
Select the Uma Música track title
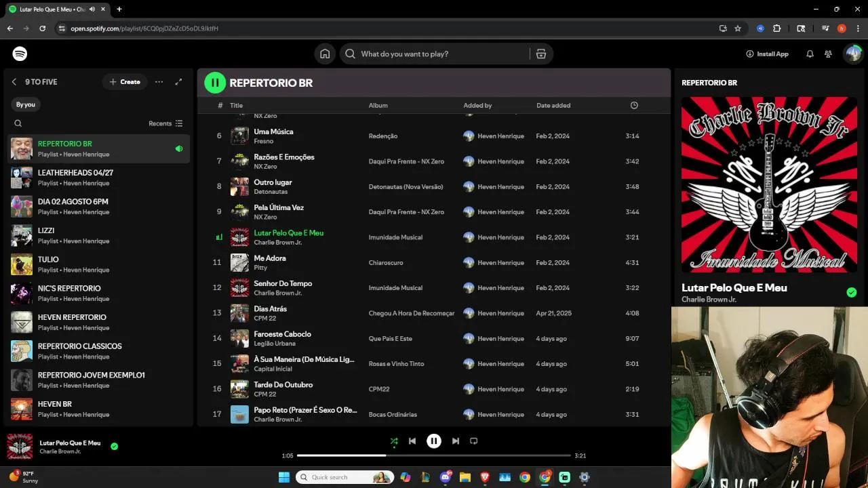[x=273, y=131]
